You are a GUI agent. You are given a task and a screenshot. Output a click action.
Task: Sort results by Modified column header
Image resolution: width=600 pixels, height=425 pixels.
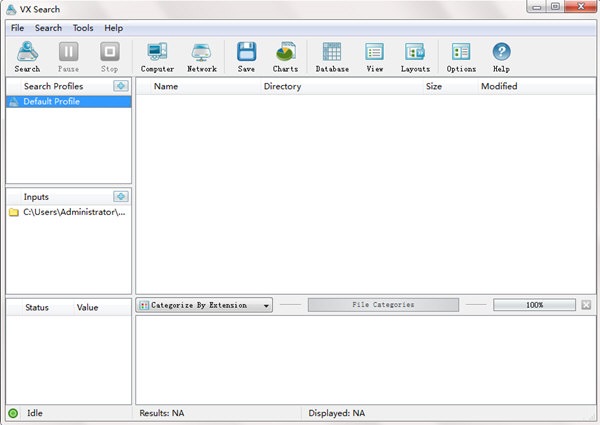(537, 86)
